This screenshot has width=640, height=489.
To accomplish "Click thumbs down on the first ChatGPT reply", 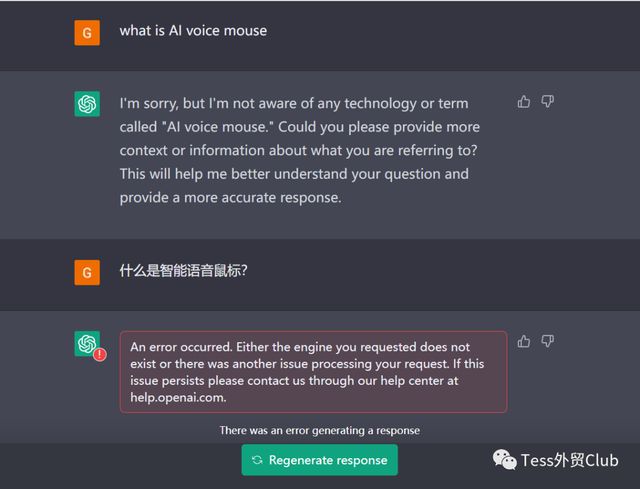I will point(547,101).
